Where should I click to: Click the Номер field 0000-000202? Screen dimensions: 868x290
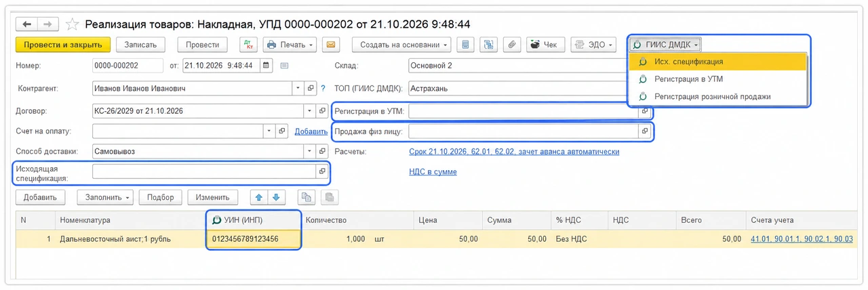click(127, 66)
